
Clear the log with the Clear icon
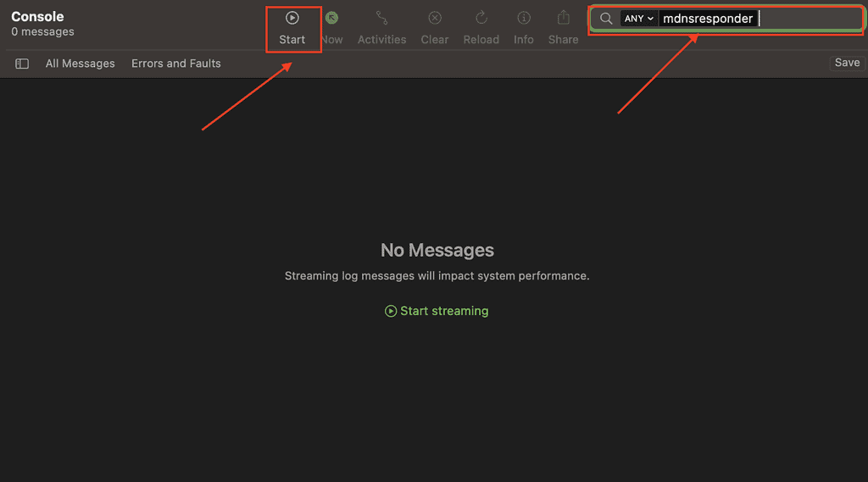[x=435, y=18]
